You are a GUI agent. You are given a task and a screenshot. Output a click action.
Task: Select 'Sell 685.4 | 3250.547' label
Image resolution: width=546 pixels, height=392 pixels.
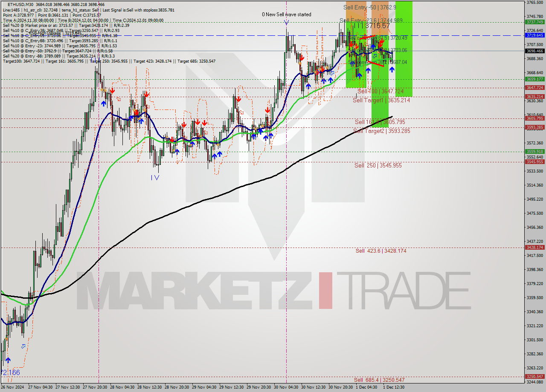379,380
